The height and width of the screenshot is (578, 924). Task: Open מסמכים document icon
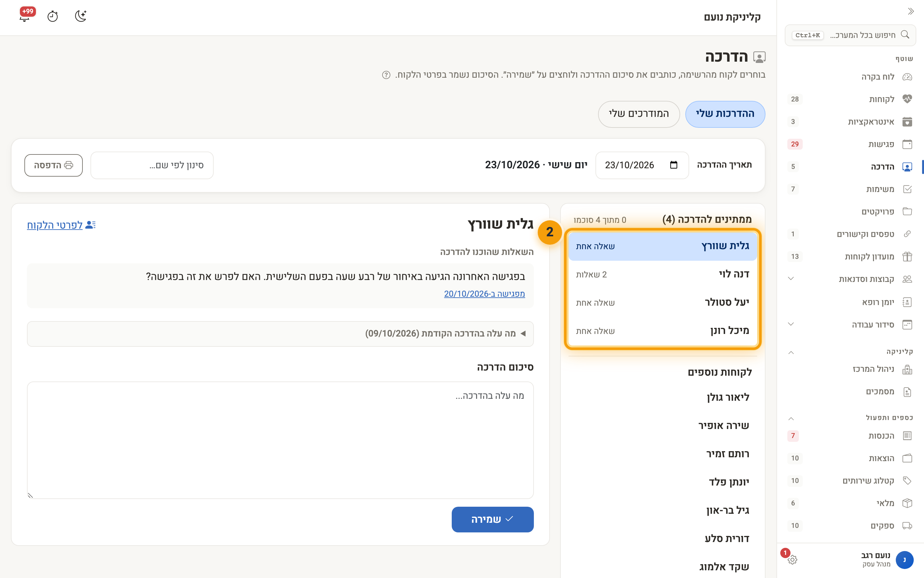pyautogui.click(x=907, y=392)
